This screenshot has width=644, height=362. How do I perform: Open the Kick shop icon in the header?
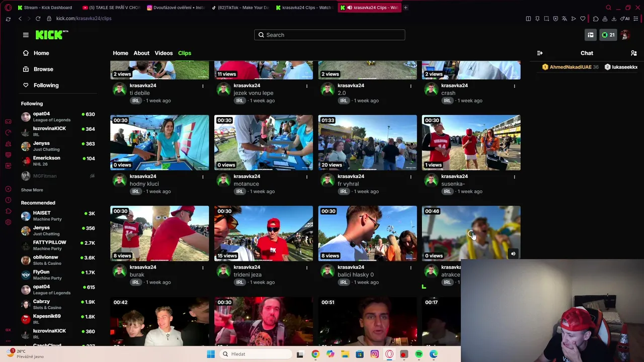[x=591, y=35]
